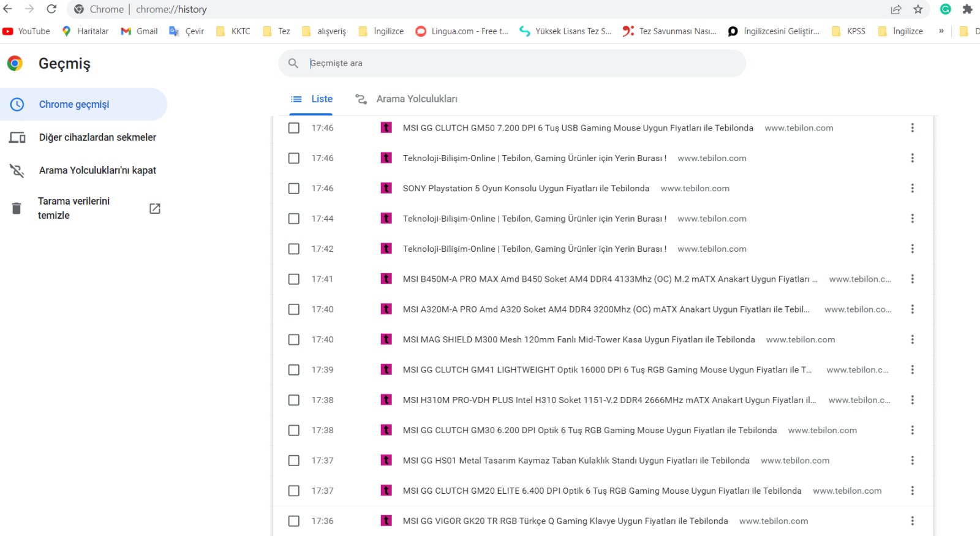Open more actions for GG HS01 stand entry
The width and height of the screenshot is (980, 536).
[912, 461]
